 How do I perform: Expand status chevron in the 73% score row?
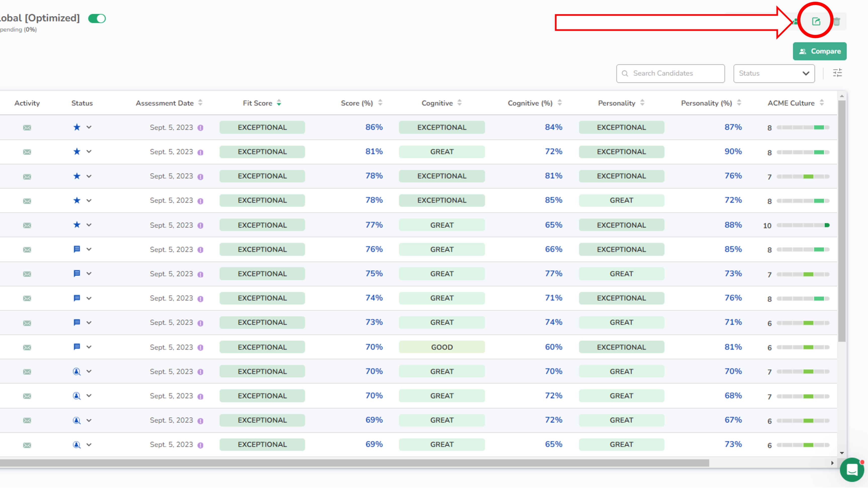click(89, 323)
